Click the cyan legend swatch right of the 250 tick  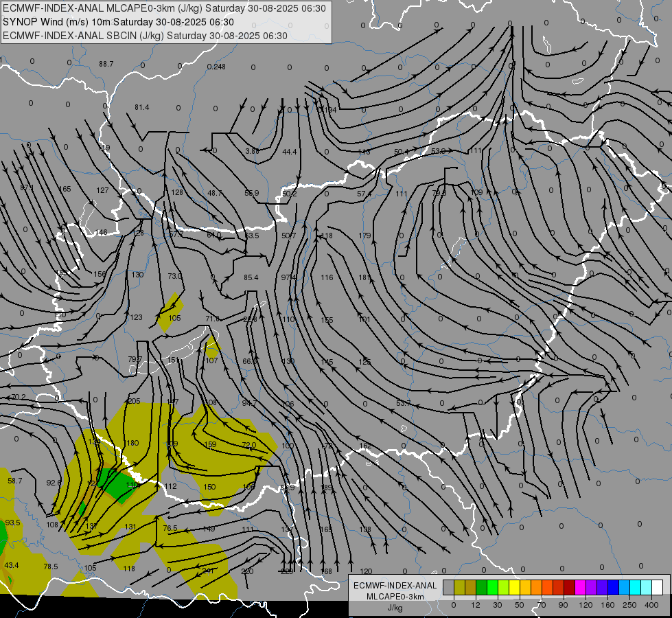[636, 588]
